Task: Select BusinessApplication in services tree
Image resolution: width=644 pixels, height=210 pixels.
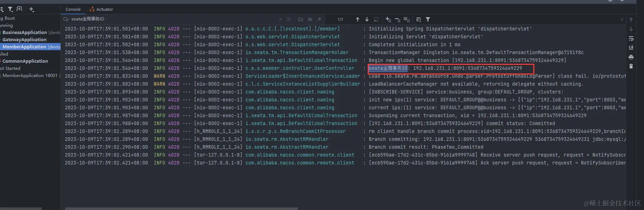Action: tap(30, 32)
